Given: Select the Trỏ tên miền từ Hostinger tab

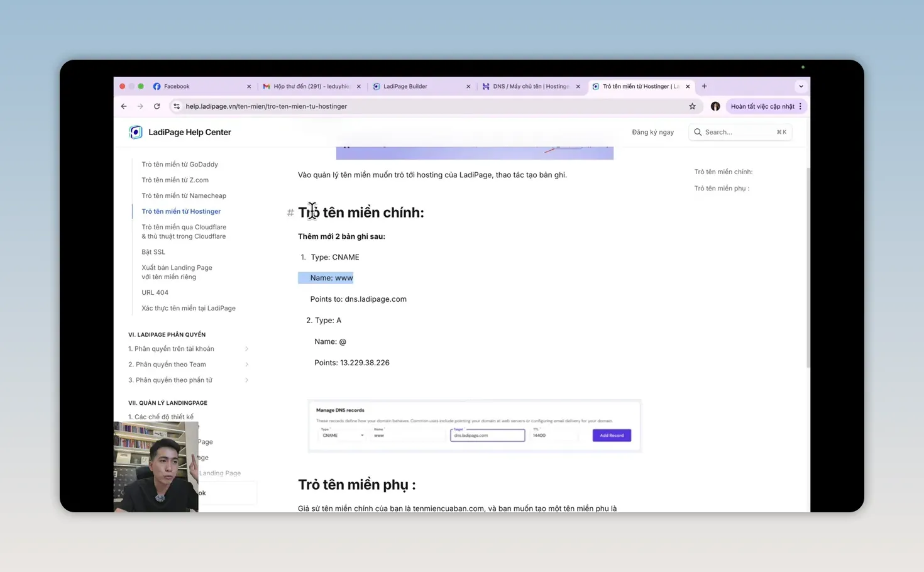Looking at the screenshot, I should click(x=641, y=87).
